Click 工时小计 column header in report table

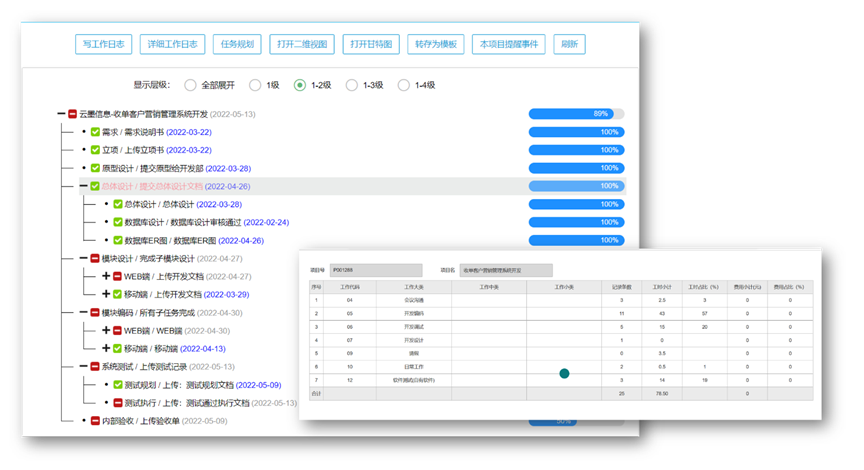coord(661,287)
